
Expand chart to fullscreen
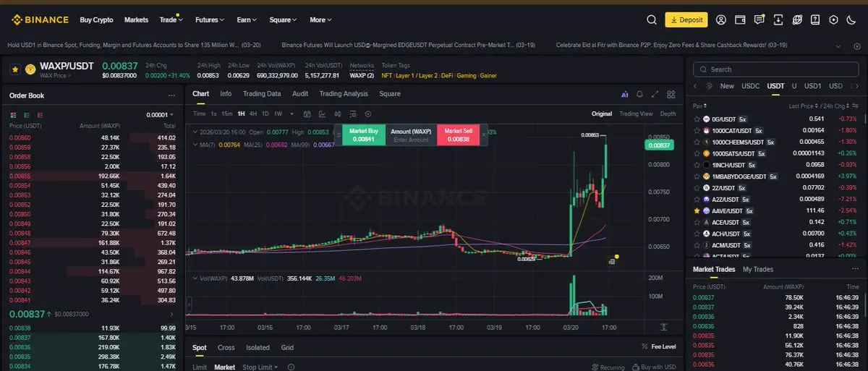coord(655,94)
